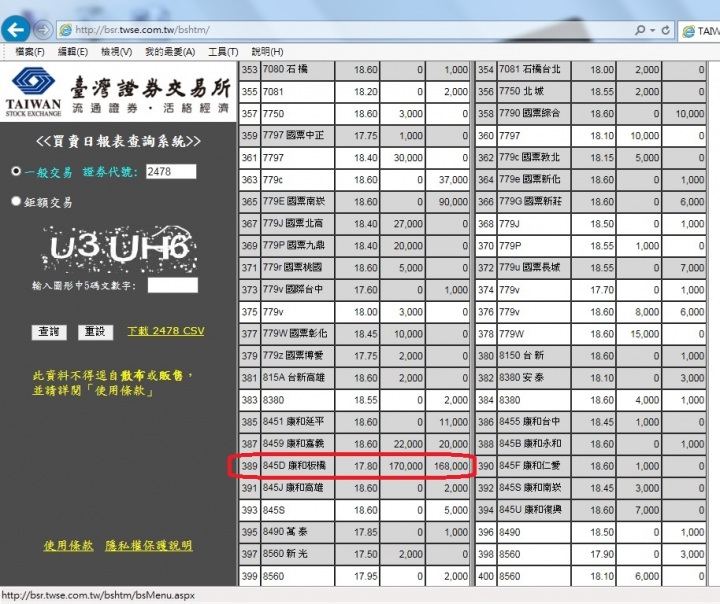Click the cell 779u 國票長城
The width and height of the screenshot is (720, 604).
point(534,267)
